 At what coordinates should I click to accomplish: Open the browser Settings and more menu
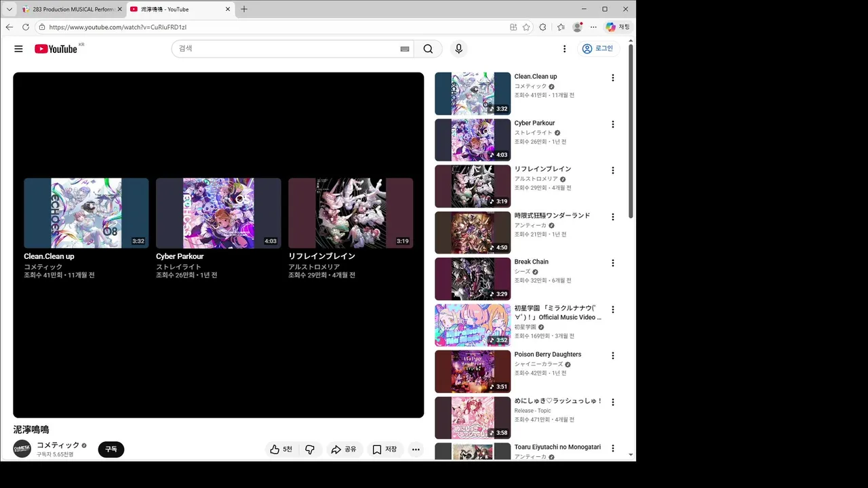(593, 27)
